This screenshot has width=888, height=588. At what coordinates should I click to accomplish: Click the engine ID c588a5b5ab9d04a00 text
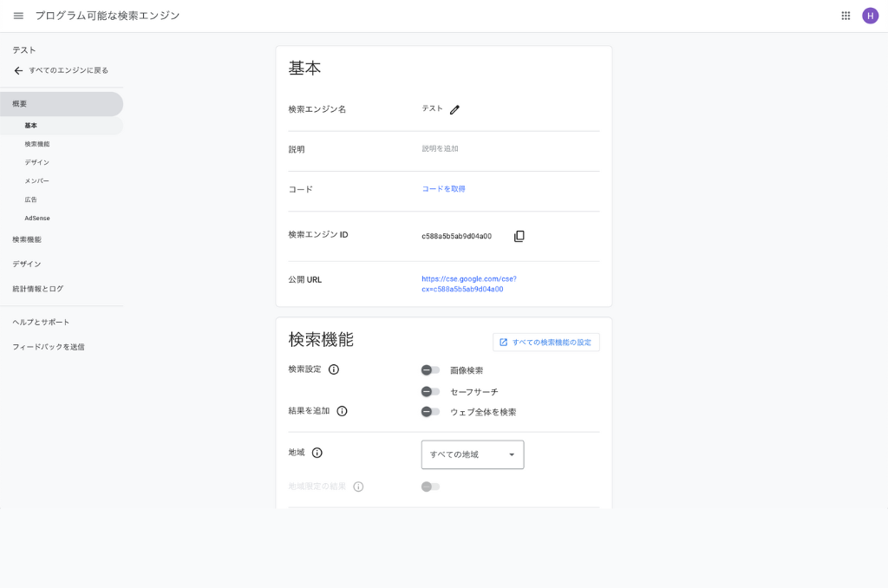pyautogui.click(x=456, y=236)
